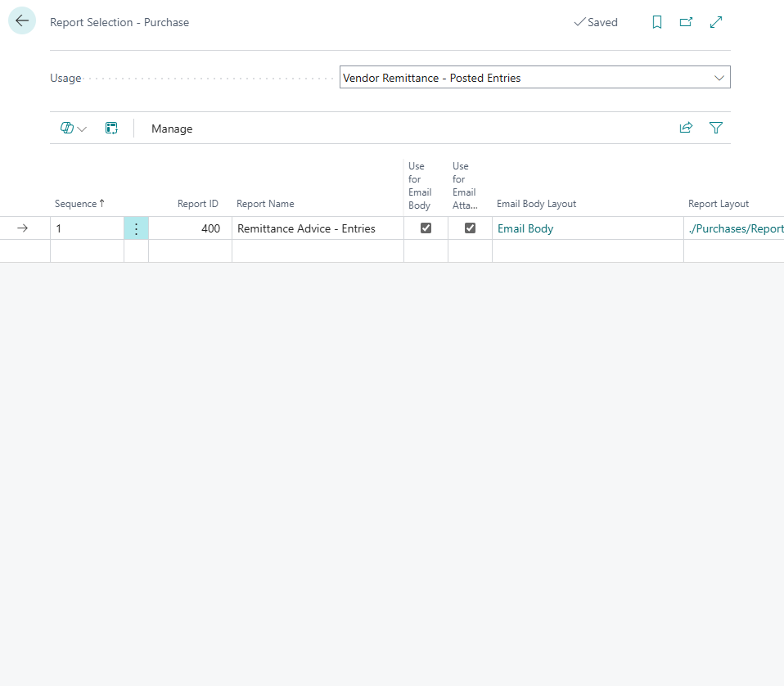This screenshot has height=686, width=784.
Task: Disable Use for Email Attachment checkbox
Action: [x=470, y=228]
